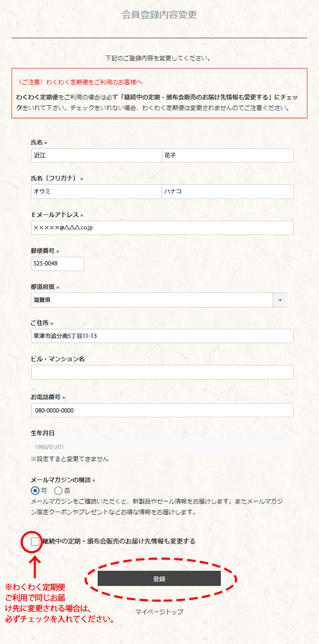Click the 会員登録内容変更 page title
The image size is (319, 644).
coord(159,14)
